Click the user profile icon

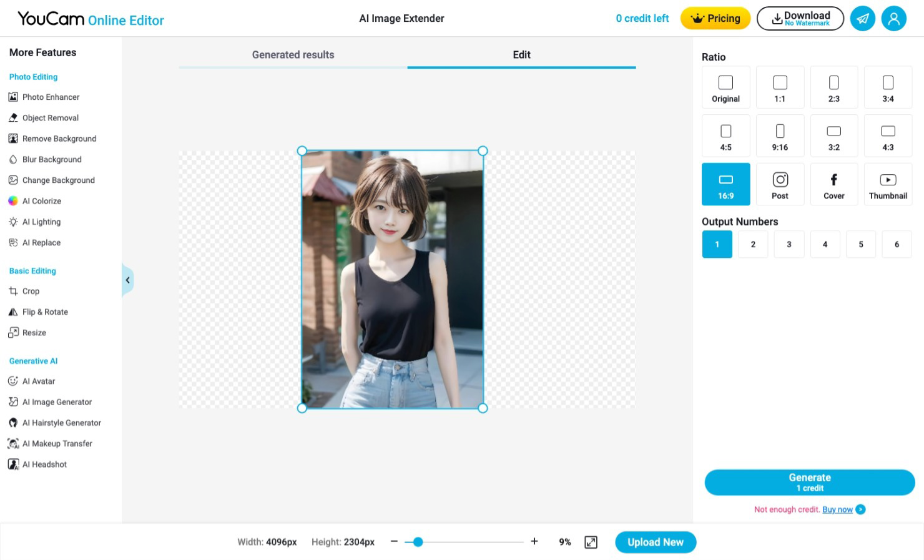point(893,19)
